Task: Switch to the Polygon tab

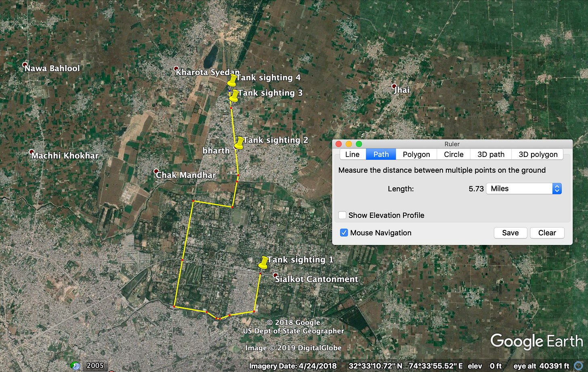Action: tap(416, 154)
